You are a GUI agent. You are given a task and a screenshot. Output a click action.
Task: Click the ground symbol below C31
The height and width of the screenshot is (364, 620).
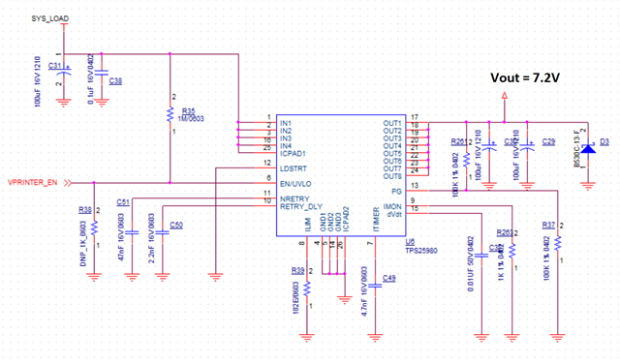tap(64, 103)
